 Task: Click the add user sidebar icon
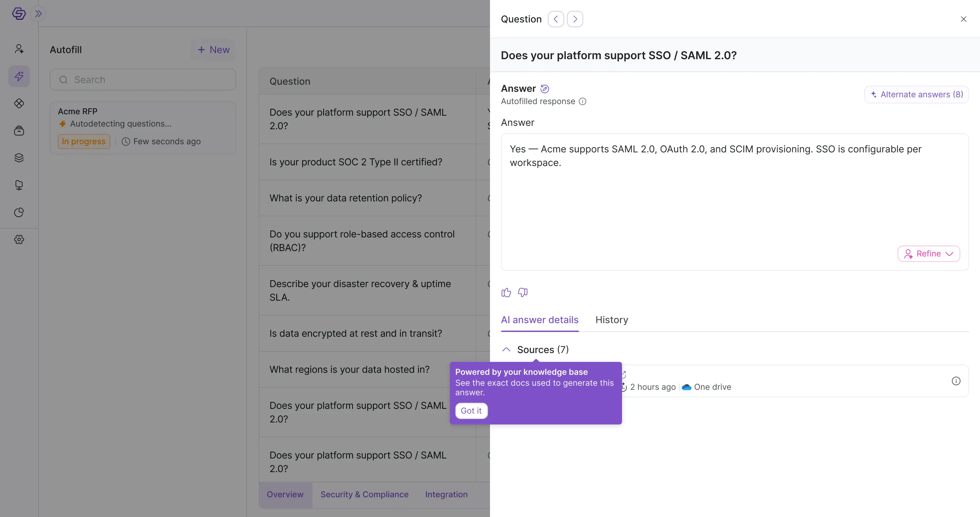point(19,49)
